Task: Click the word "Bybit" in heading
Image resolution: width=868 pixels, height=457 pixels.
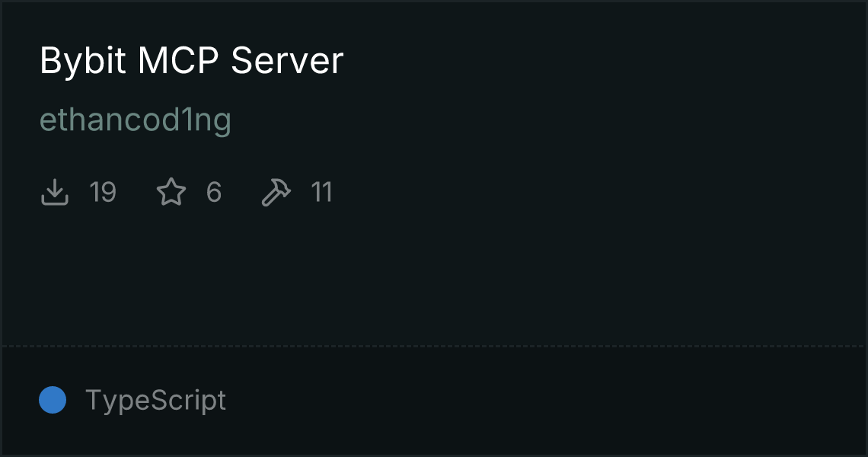Action: (x=83, y=62)
